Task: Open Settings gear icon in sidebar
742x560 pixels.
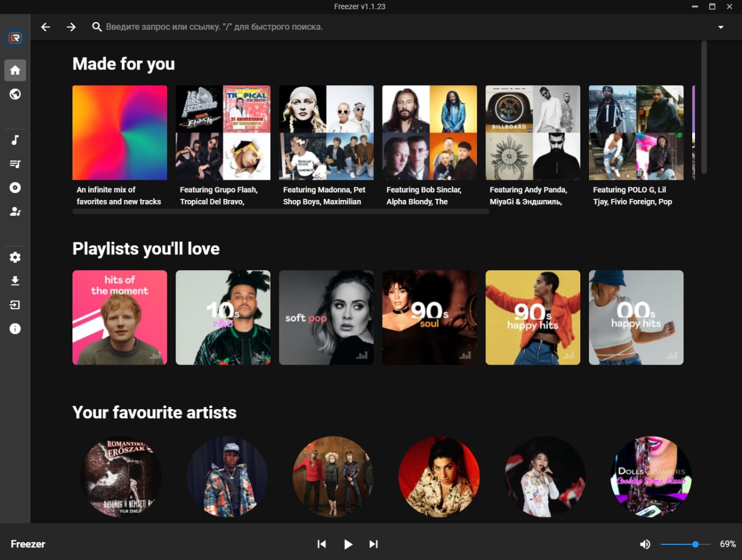Action: 15,257
